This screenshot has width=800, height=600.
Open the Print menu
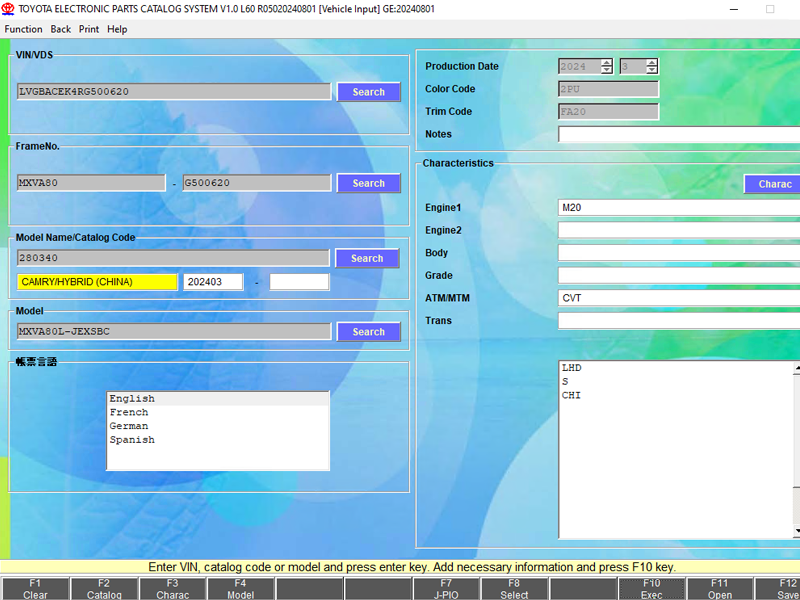[x=89, y=29]
